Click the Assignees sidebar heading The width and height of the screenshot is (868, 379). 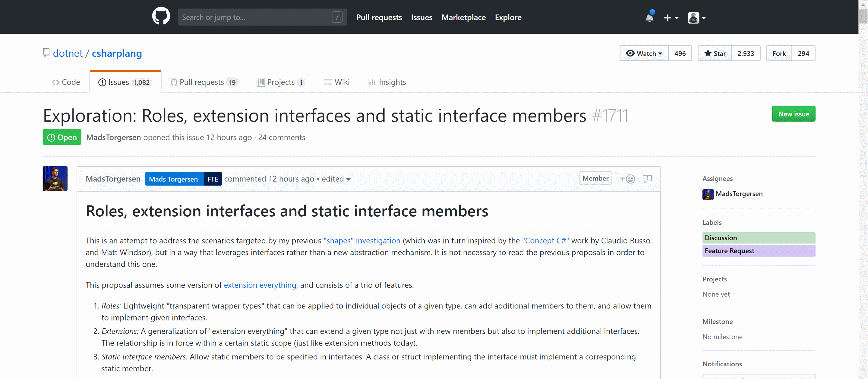coord(717,178)
